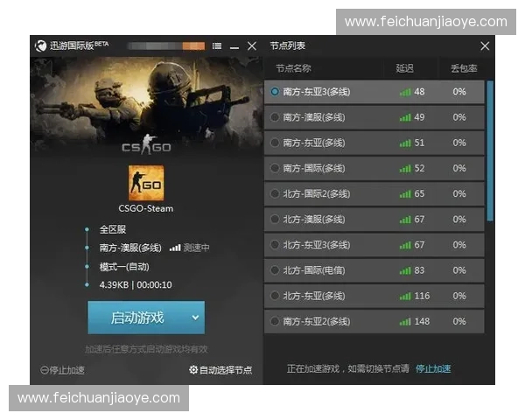Click the orange progress bar in title bar
Viewport: 525px width, 420px height.
click(193, 45)
